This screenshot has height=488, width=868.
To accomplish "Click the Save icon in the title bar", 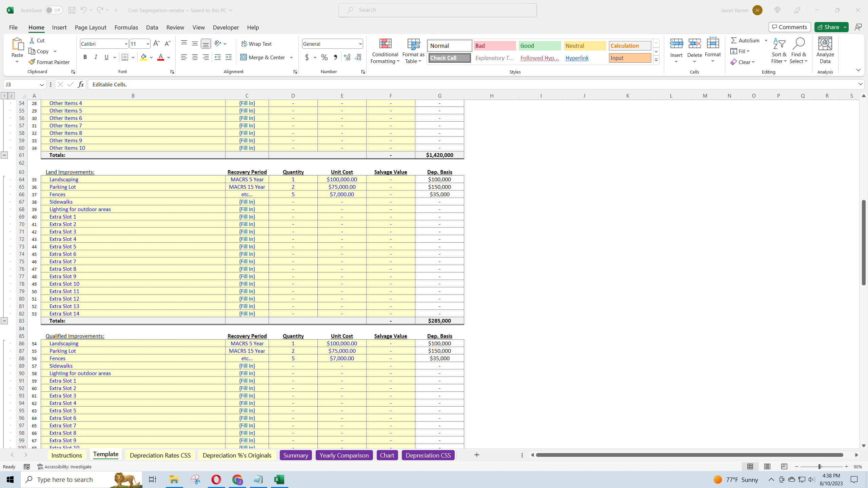I will (x=72, y=10).
